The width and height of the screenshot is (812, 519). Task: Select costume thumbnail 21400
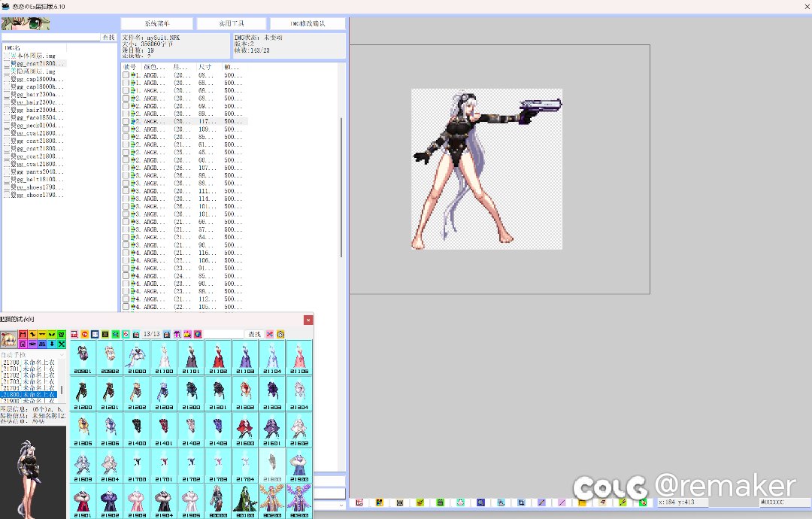point(137,429)
